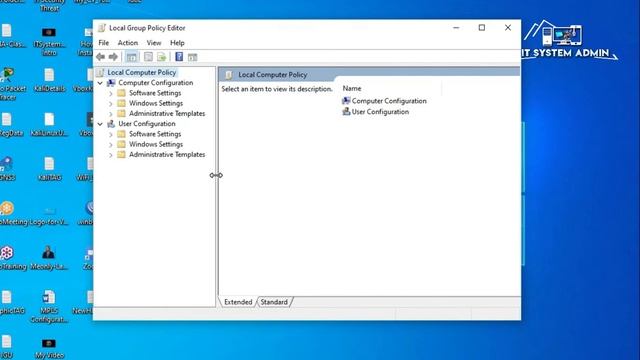The image size is (640, 360).
Task: Expand Administrative Templates under Computer Configuration
Action: pos(111,114)
